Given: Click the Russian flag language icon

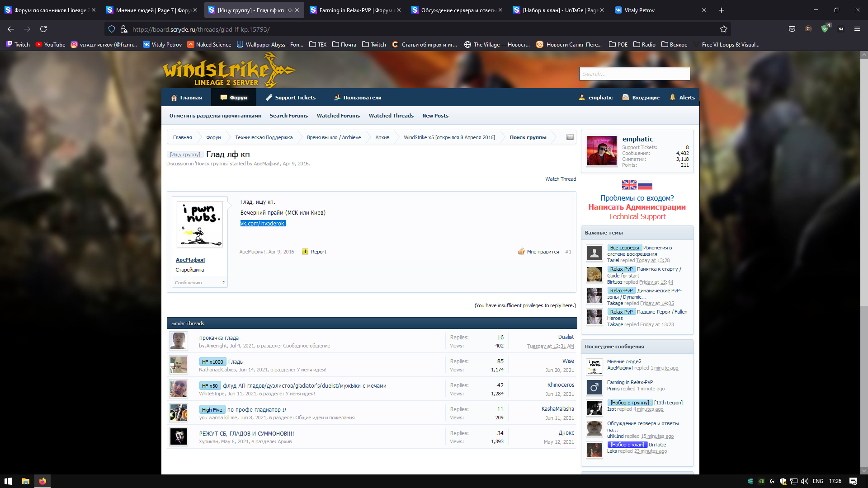Looking at the screenshot, I should coord(645,185).
